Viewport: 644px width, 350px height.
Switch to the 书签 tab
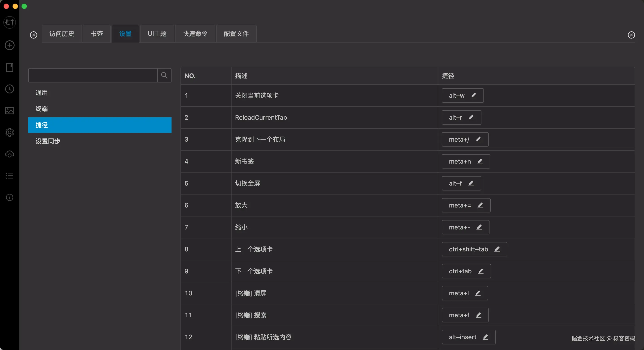97,33
